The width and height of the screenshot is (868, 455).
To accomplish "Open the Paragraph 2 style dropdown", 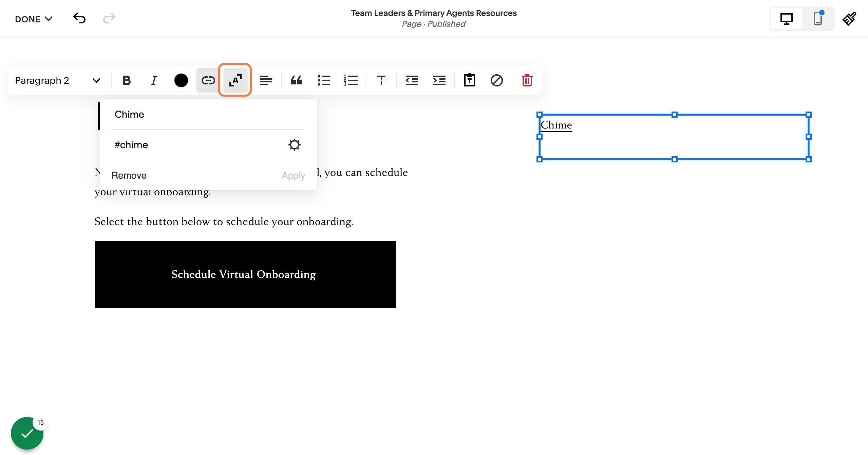I will coord(58,80).
